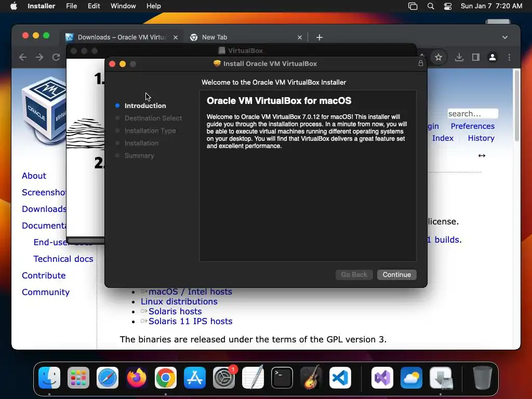Image resolution: width=532 pixels, height=399 pixels.
Task: Minimize the Install Oracle VM VirtualBox window
Action: click(123, 64)
